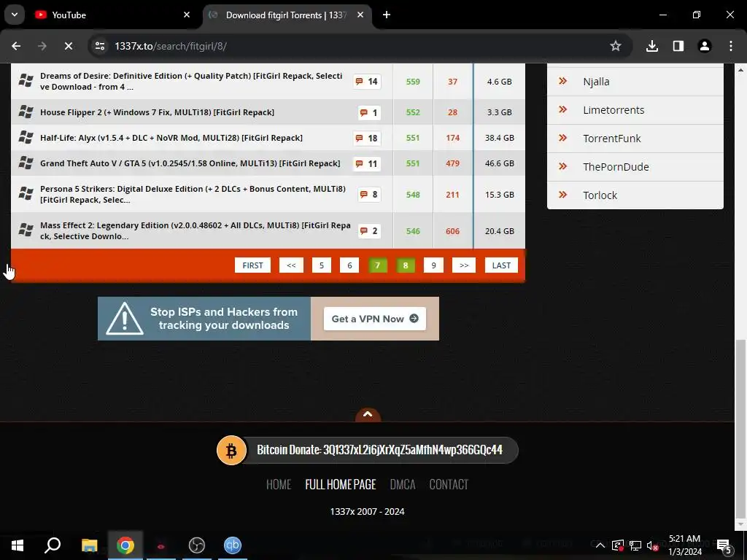Open the HOME footer link
747x560 pixels.
point(279,484)
